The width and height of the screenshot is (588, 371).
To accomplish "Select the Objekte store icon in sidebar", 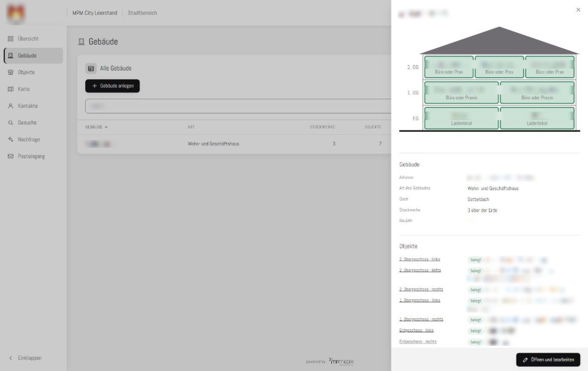I will point(10,72).
